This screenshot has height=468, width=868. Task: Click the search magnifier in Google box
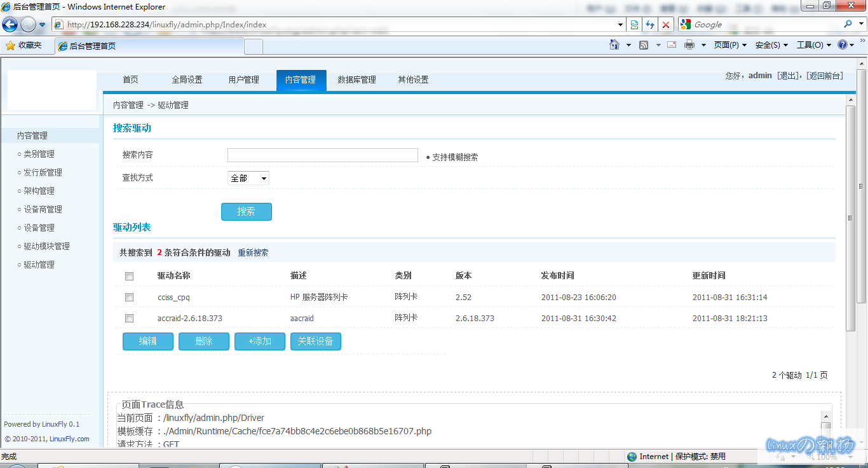848,25
